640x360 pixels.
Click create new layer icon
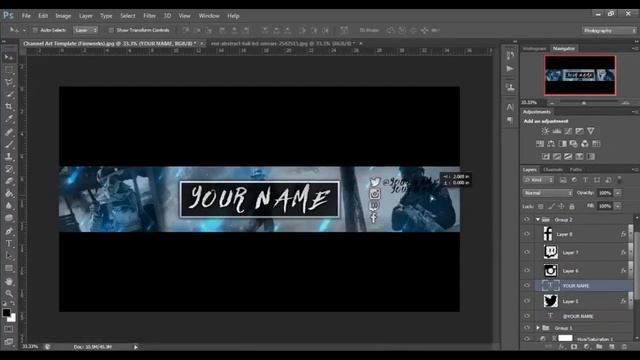click(x=612, y=347)
